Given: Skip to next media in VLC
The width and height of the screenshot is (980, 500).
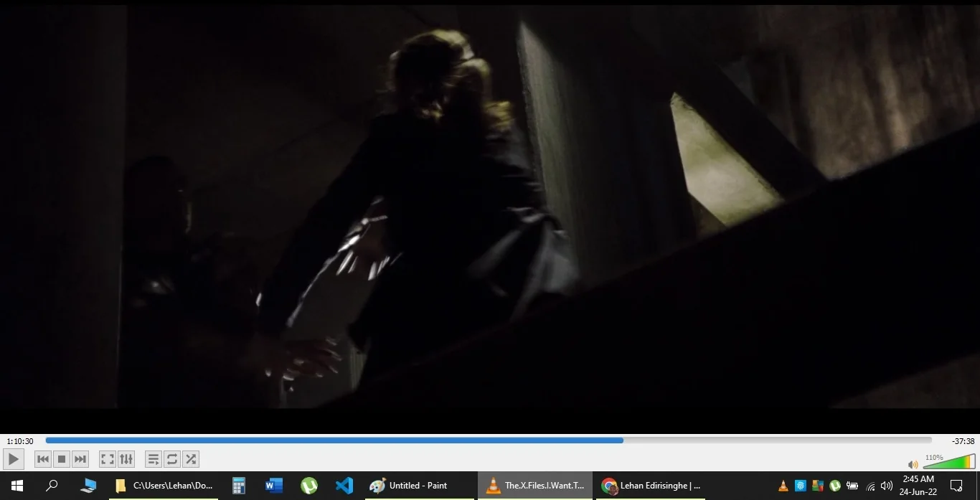Looking at the screenshot, I should click(80, 459).
